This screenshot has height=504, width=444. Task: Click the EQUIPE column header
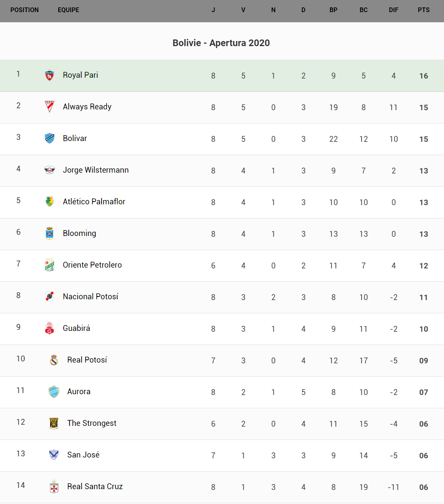[68, 10]
